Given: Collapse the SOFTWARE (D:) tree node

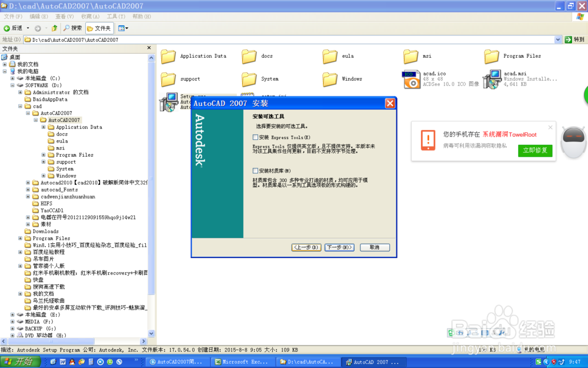Looking at the screenshot, I should [x=12, y=85].
